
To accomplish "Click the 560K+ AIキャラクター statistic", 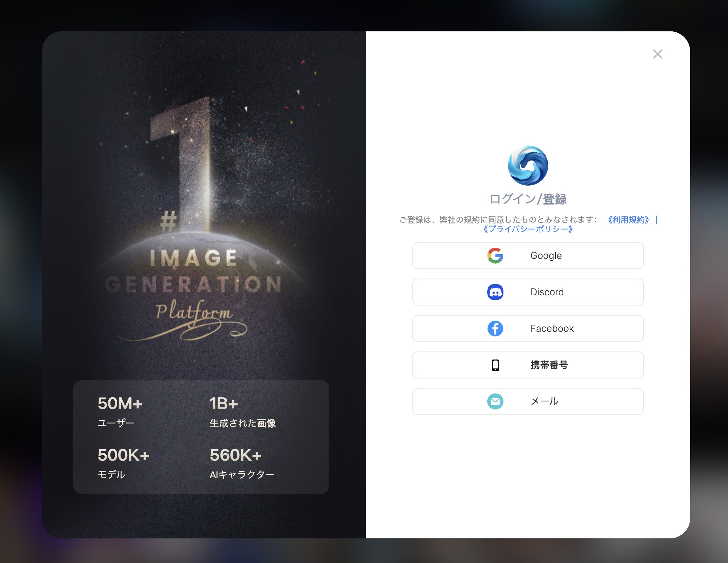I will (x=242, y=463).
